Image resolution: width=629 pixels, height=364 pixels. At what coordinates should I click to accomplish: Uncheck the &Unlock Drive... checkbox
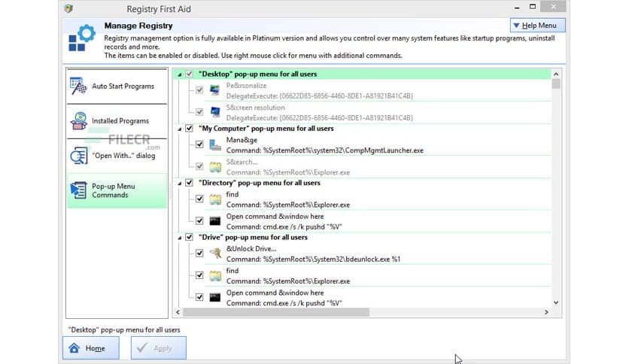pyautogui.click(x=199, y=253)
